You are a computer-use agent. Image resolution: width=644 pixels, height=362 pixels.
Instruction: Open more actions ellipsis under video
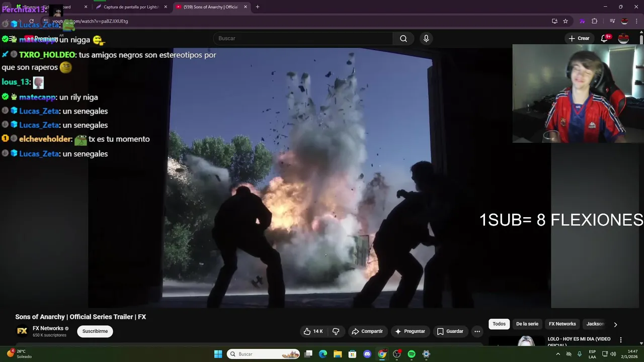click(x=477, y=331)
